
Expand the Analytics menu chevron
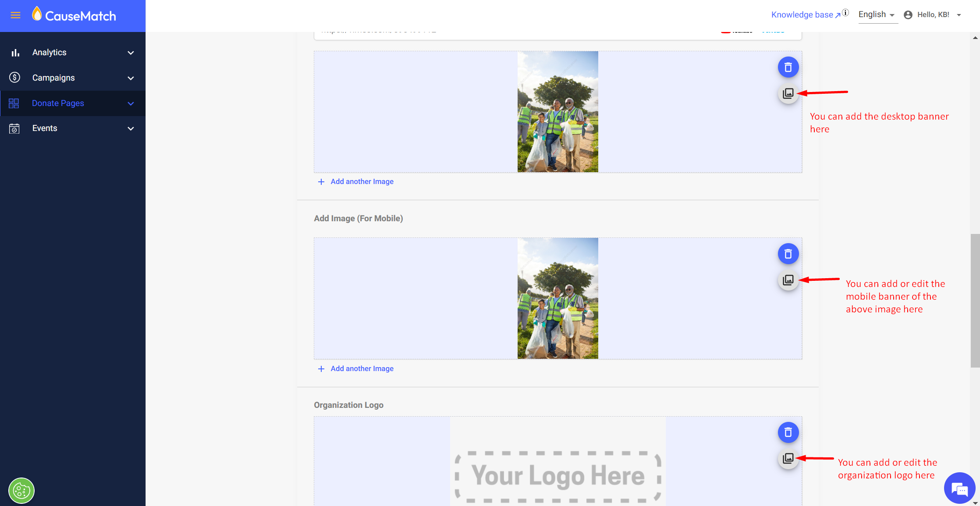click(131, 53)
